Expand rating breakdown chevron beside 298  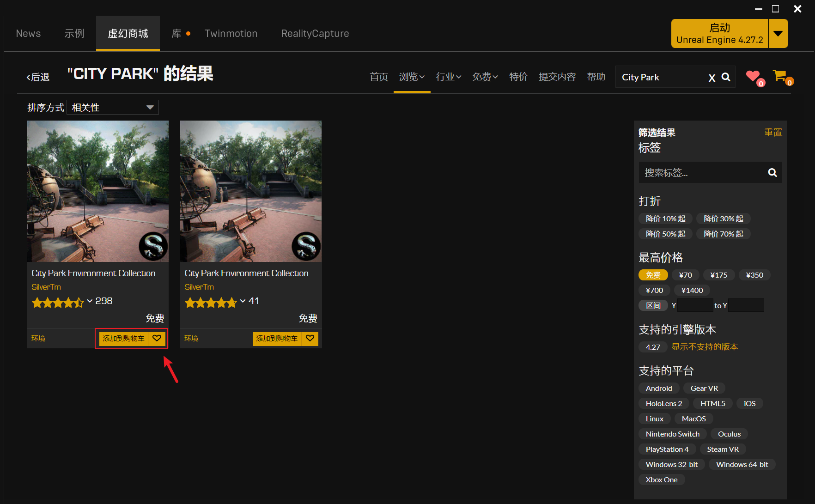pos(90,301)
